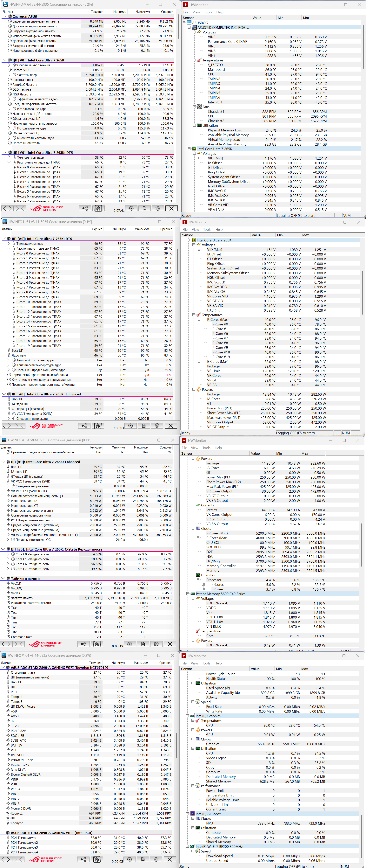Open the settings gear in HWiNFO showing 0:09:05

[x=156, y=859]
